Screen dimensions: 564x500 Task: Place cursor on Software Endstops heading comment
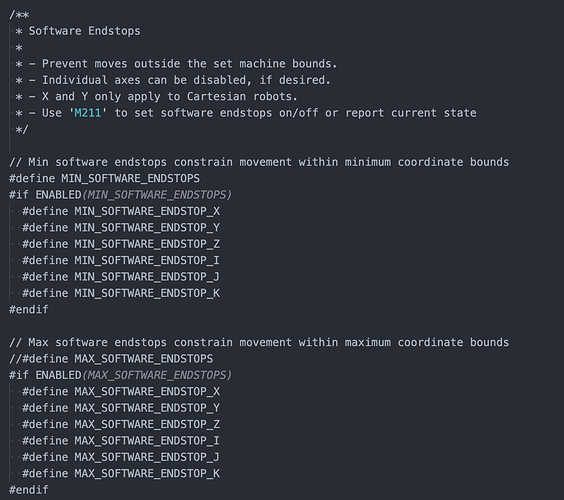(x=85, y=31)
